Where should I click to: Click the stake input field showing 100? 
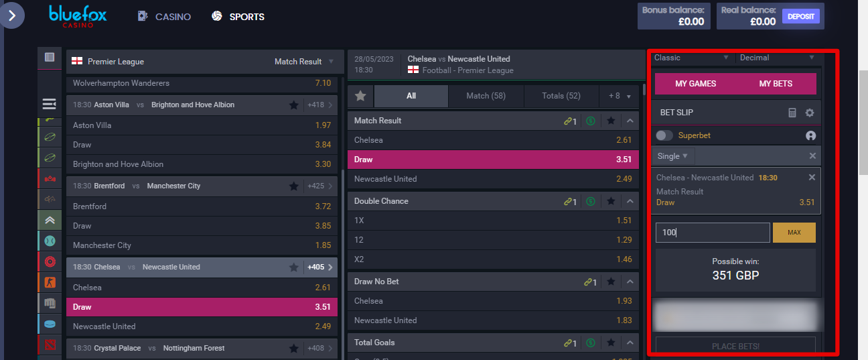pos(713,233)
